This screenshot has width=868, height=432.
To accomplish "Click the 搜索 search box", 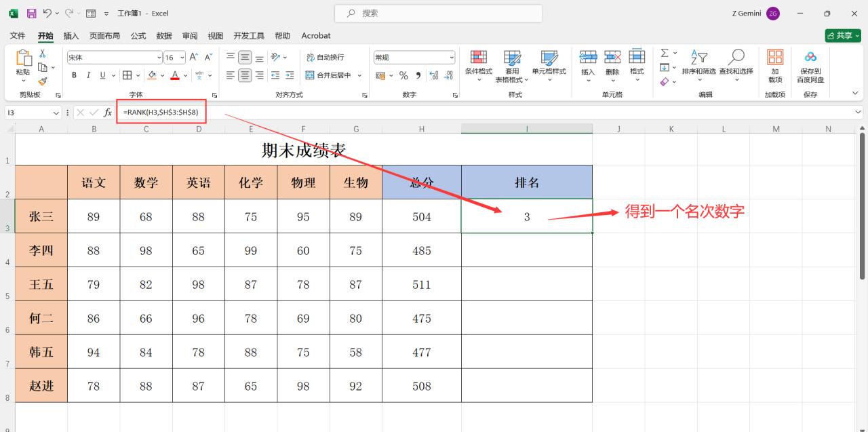I will pos(438,13).
